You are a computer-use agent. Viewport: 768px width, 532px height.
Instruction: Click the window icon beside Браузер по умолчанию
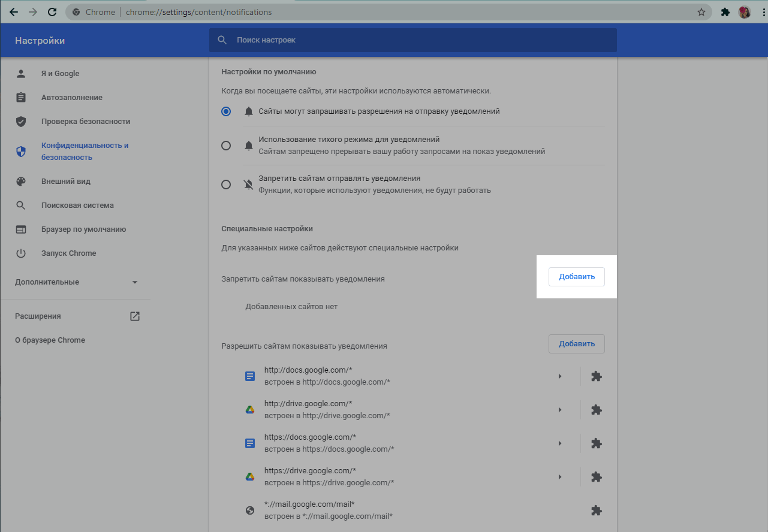(21, 229)
